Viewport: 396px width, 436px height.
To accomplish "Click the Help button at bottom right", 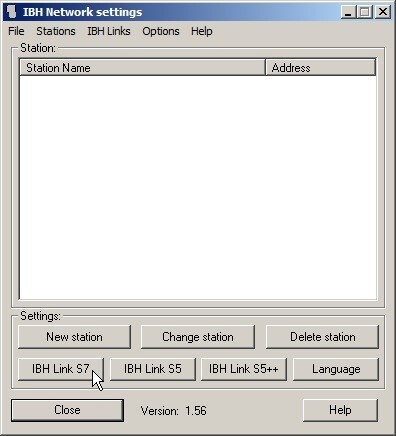I will click(340, 410).
